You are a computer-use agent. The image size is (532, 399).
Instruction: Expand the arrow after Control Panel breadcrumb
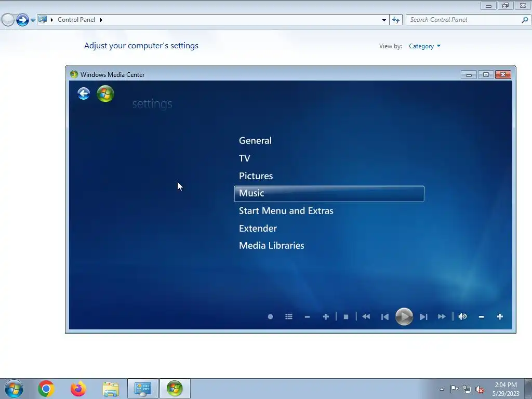coord(101,20)
